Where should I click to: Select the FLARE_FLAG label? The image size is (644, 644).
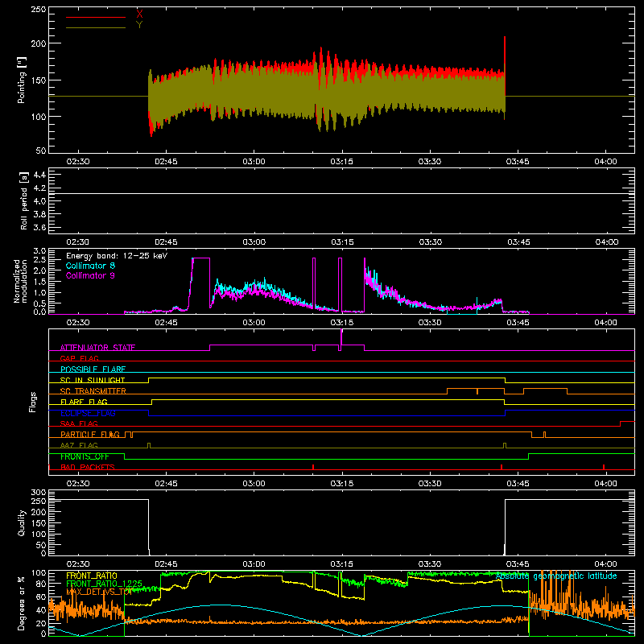[84, 402]
